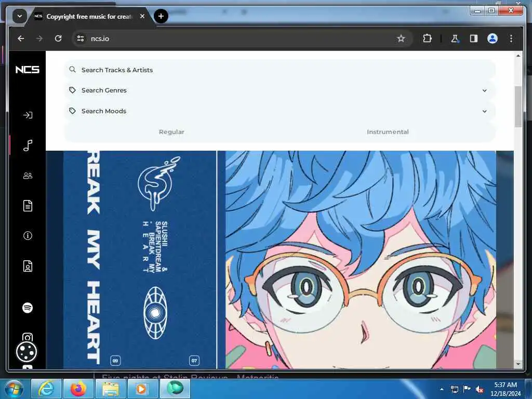The width and height of the screenshot is (532, 399).
Task: Click the tag icon beside Search Moods
Action: point(72,111)
